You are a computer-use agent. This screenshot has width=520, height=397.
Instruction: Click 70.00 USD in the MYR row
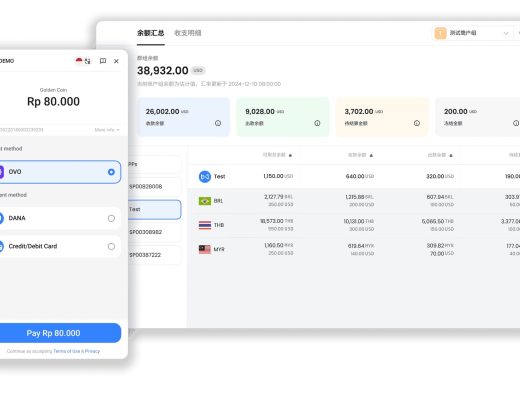pos(442,254)
